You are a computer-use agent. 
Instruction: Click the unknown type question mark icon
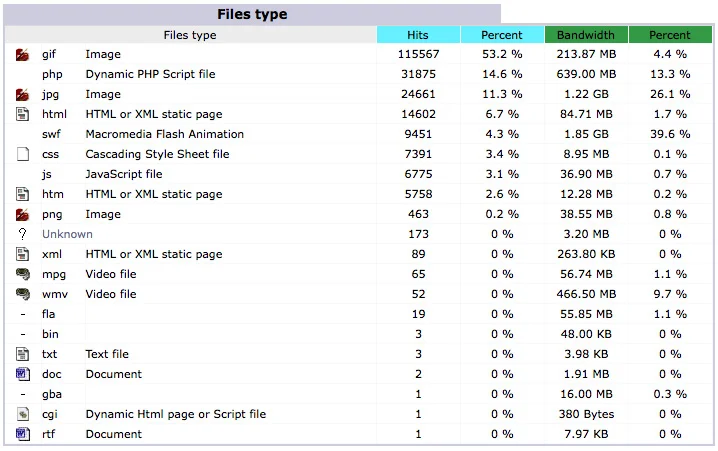[x=23, y=234]
